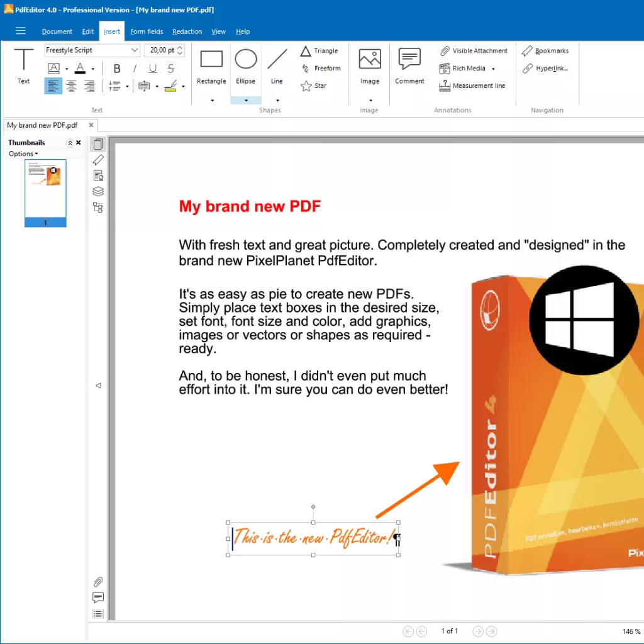Expand the Line options dropdown arrow
Image resolution: width=644 pixels, height=644 pixels.
[277, 101]
